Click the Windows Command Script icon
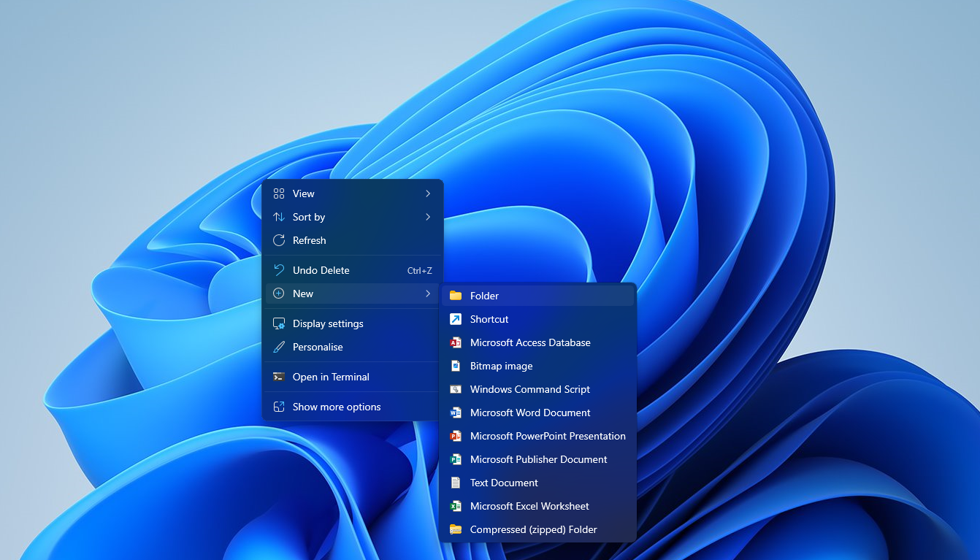Image resolution: width=980 pixels, height=560 pixels. pos(456,389)
